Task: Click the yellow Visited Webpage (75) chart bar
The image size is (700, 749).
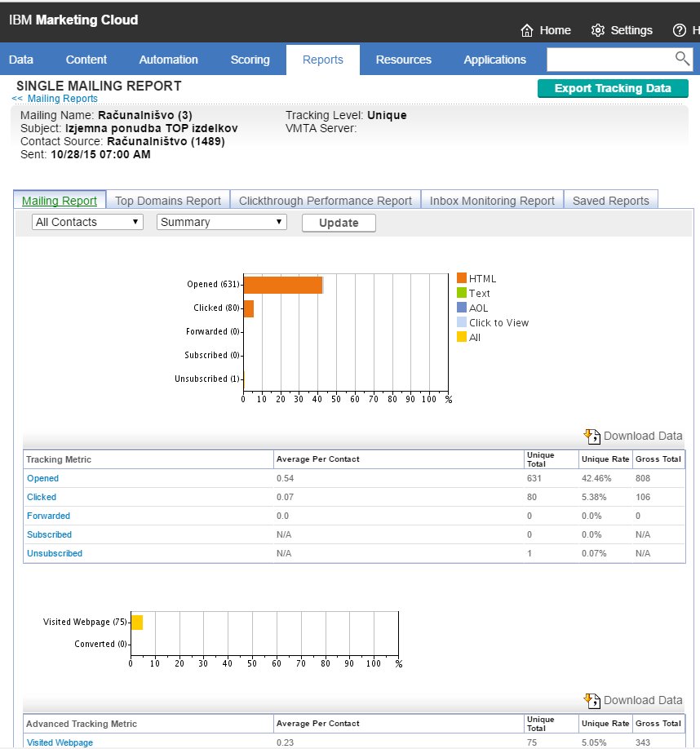Action: point(137,623)
